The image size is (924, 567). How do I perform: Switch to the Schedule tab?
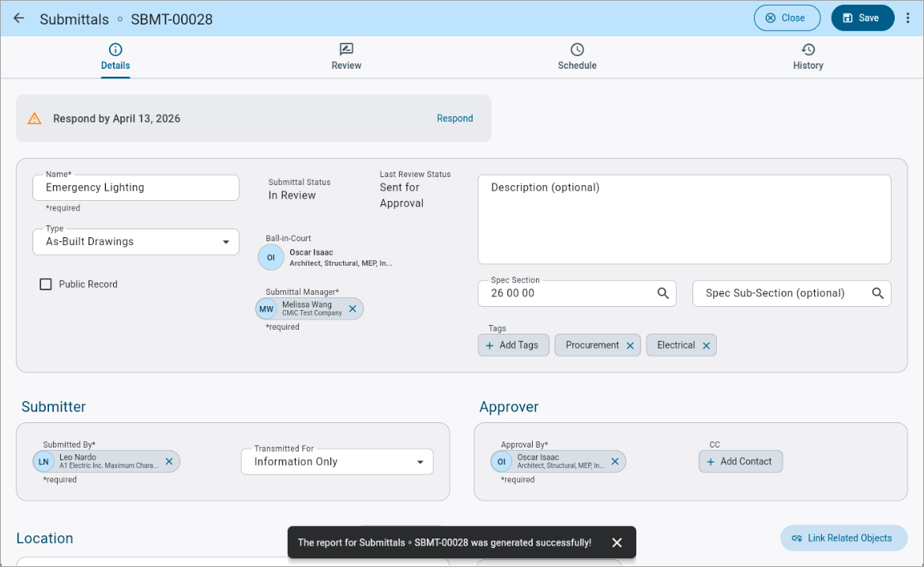pyautogui.click(x=578, y=57)
